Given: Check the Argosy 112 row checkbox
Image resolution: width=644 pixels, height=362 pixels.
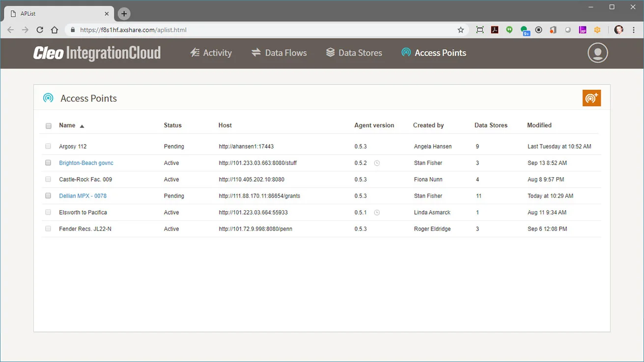Looking at the screenshot, I should tap(48, 146).
